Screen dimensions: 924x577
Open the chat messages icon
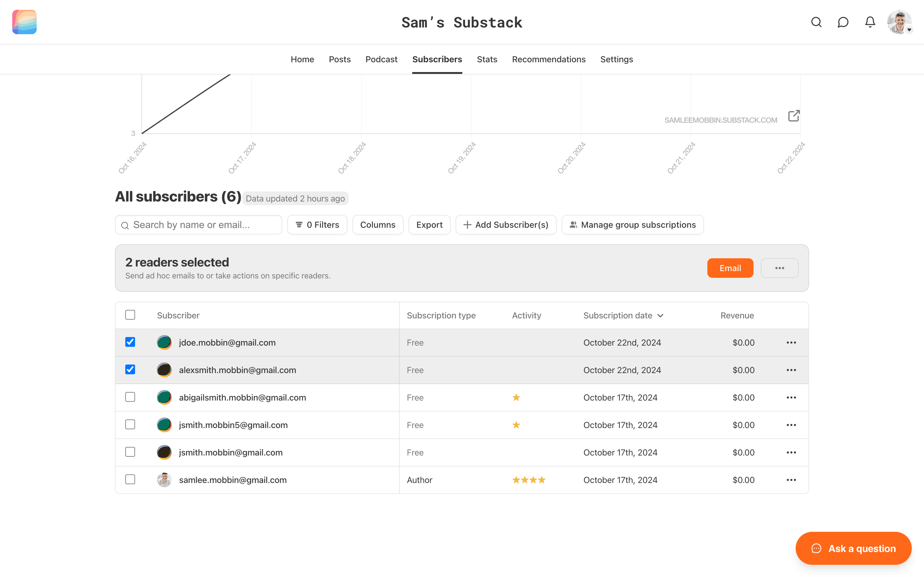click(x=843, y=22)
